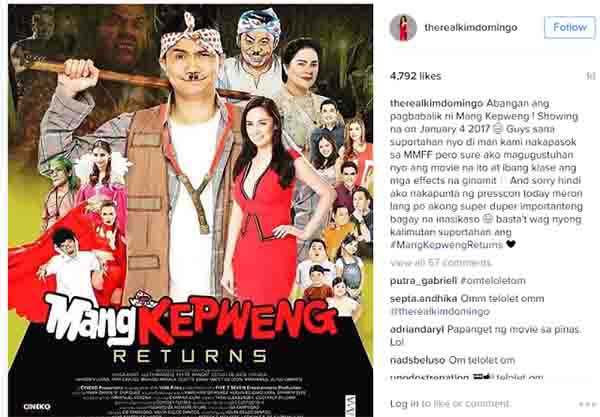Image resolution: width=600 pixels, height=417 pixels.
Task: View all 57 comments
Action: coord(441,263)
